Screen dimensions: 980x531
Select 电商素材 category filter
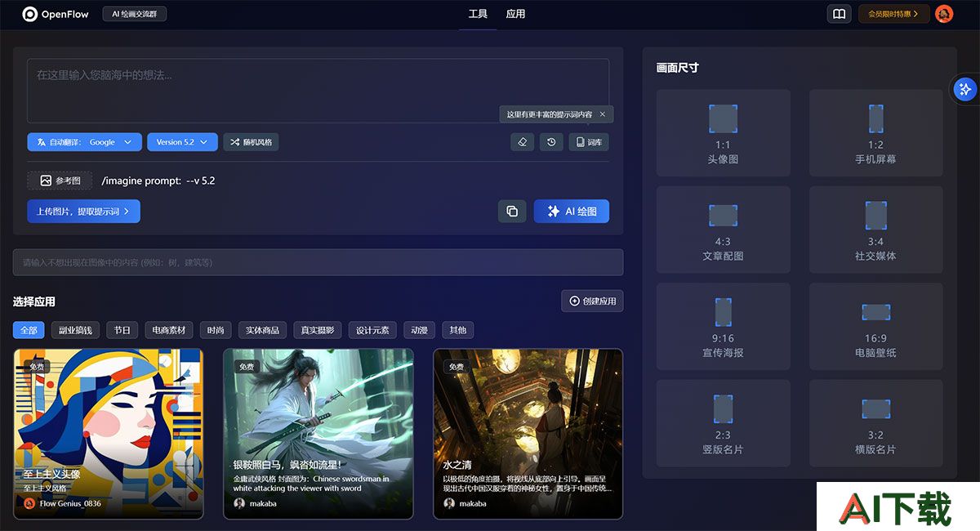[169, 330]
